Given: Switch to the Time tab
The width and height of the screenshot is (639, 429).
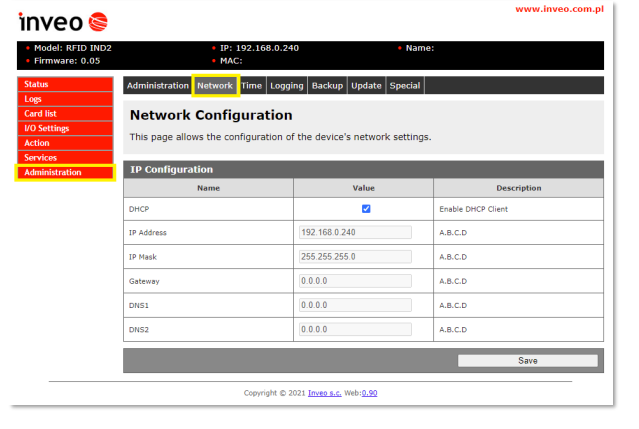Looking at the screenshot, I should click(x=252, y=86).
